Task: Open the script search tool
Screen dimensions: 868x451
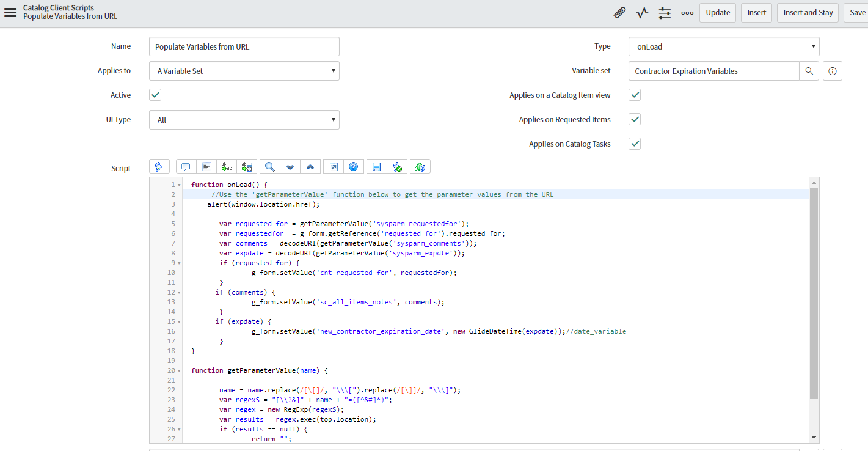Action: pyautogui.click(x=269, y=166)
